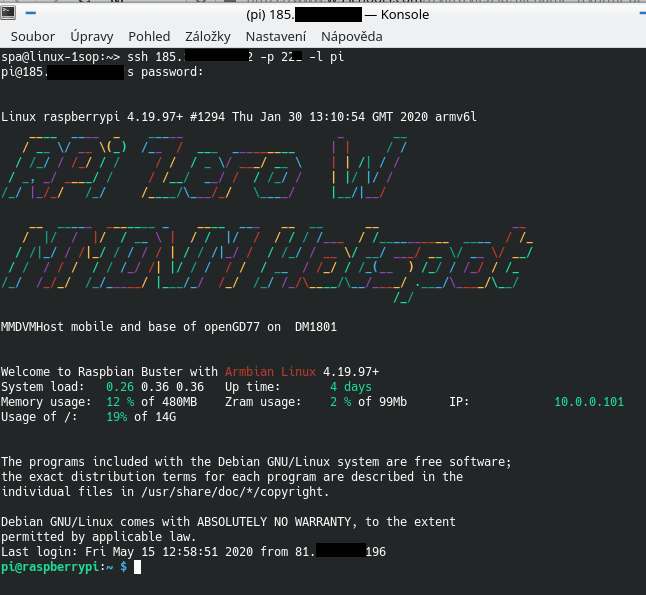Click the terminal cursor block at prompt

pyautogui.click(x=138, y=567)
